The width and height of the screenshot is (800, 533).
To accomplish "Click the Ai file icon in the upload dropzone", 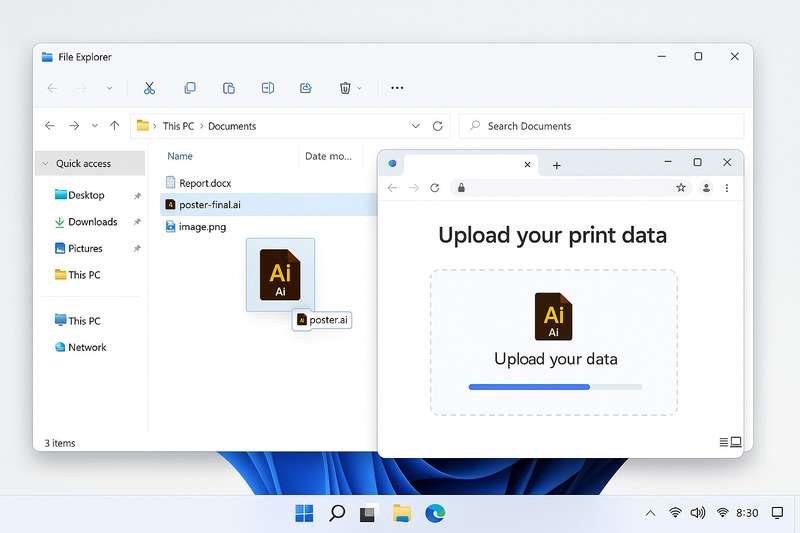I will click(554, 316).
